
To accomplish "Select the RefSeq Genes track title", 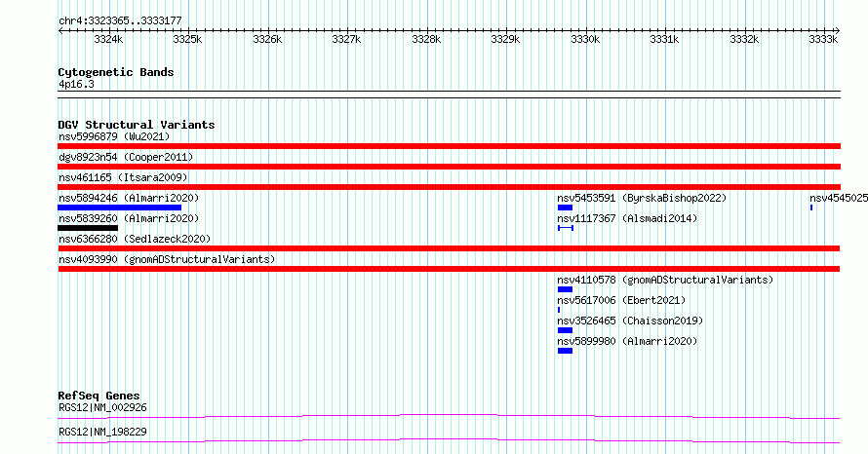I will 99,396.
